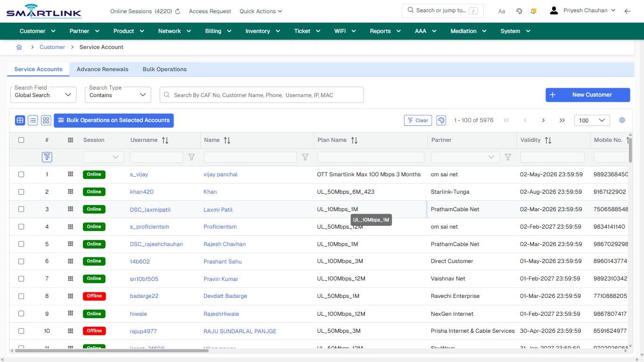Click the home breadcrumb icon

pos(19,47)
